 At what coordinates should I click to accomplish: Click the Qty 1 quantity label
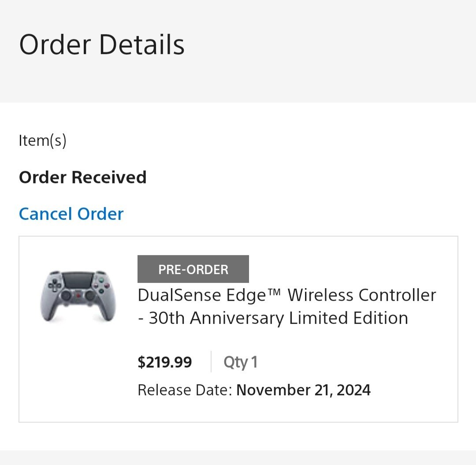[x=240, y=362]
